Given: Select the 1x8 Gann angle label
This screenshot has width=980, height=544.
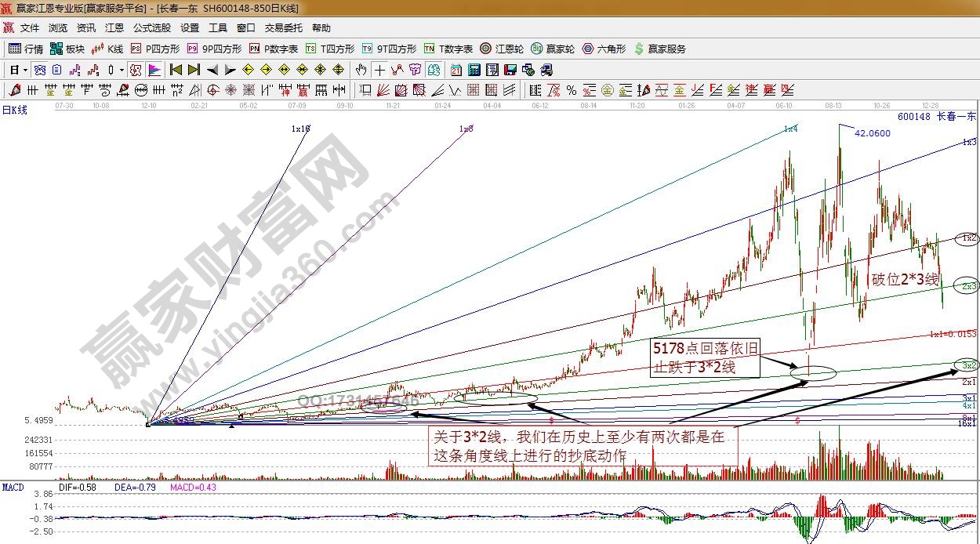Looking at the screenshot, I should [x=466, y=127].
